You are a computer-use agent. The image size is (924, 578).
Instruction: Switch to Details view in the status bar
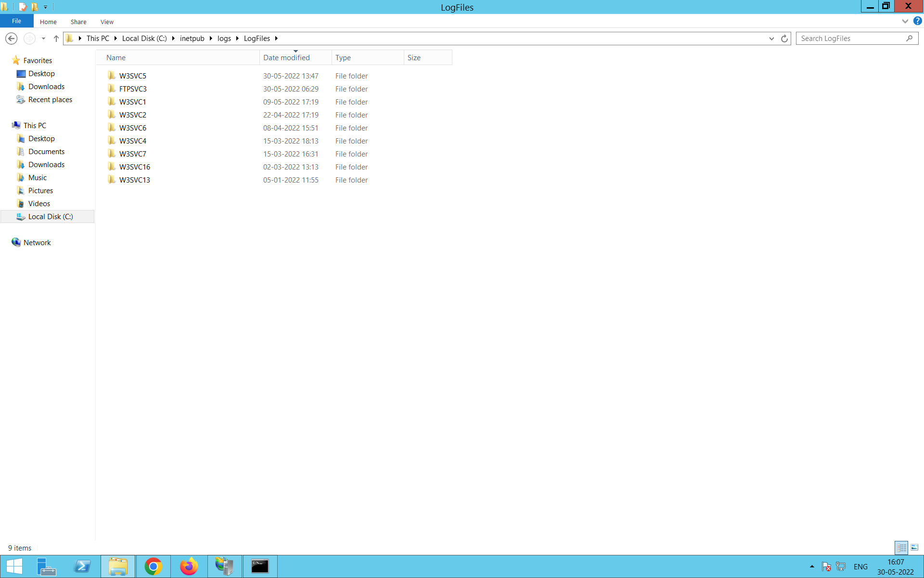pos(900,548)
